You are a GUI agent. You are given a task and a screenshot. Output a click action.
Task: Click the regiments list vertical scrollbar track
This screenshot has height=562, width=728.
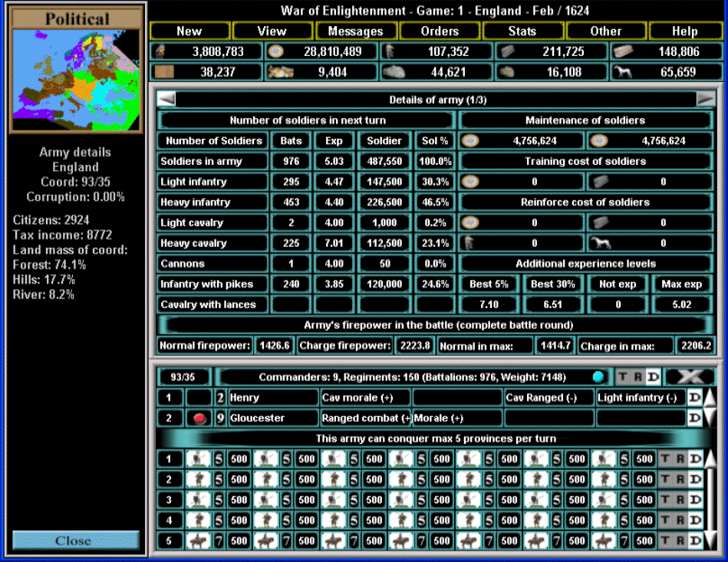pyautogui.click(x=711, y=498)
